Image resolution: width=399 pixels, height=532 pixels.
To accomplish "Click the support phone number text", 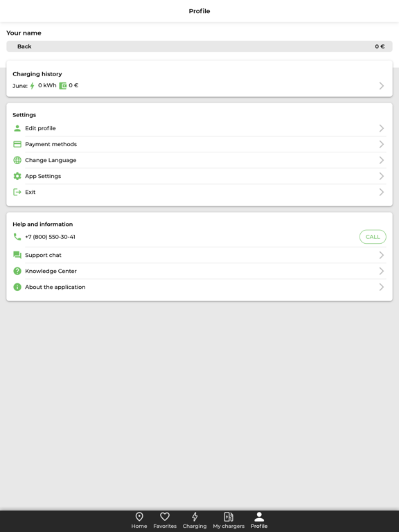I will coord(50,237).
